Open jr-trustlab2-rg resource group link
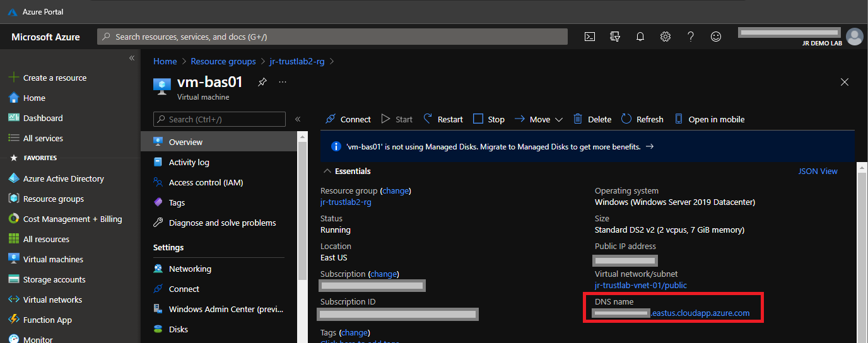The height and width of the screenshot is (343, 868). pyautogui.click(x=346, y=202)
